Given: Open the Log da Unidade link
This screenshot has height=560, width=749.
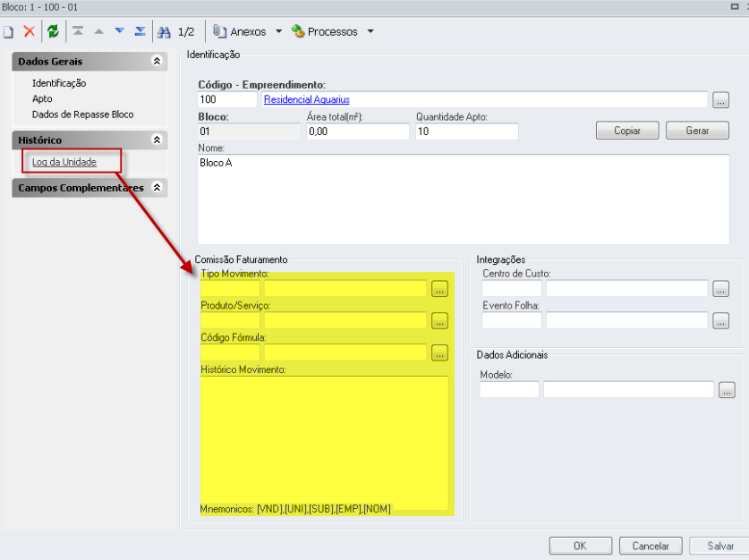Looking at the screenshot, I should 64,162.
